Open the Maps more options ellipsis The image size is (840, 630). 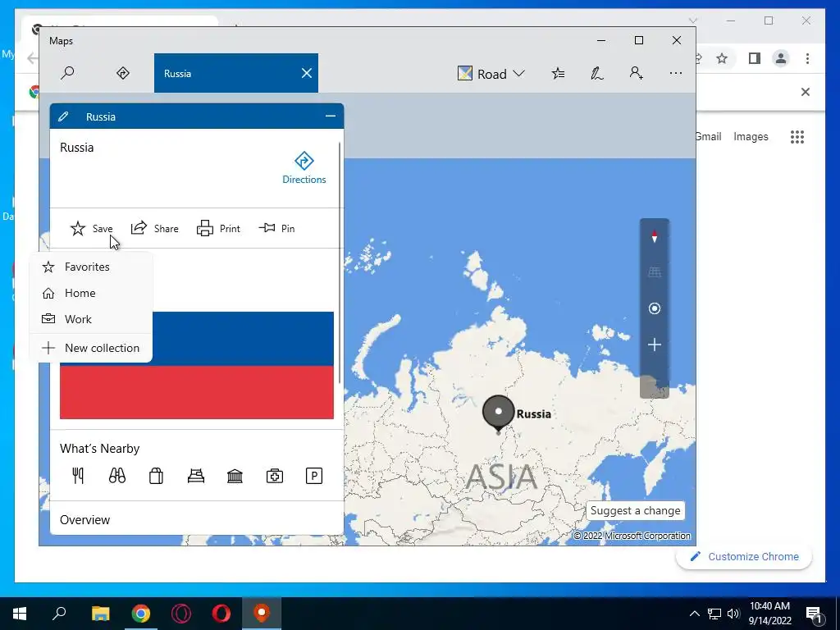[x=676, y=73]
